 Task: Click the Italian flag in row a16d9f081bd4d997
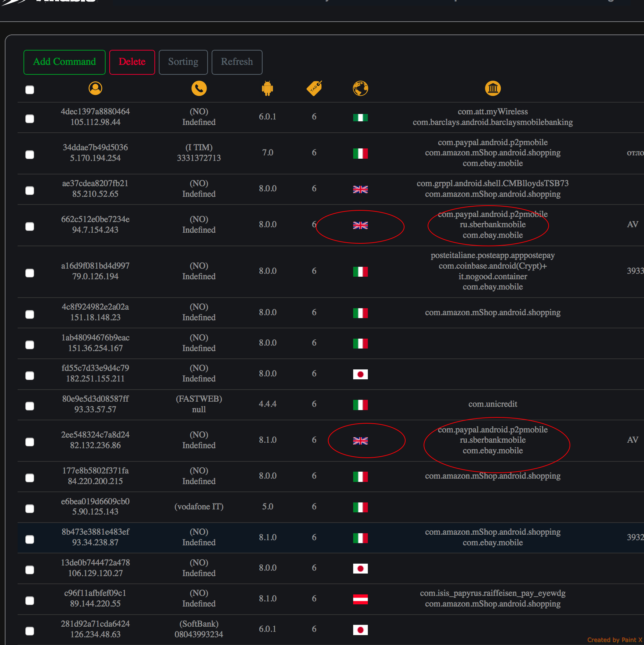[x=361, y=272]
